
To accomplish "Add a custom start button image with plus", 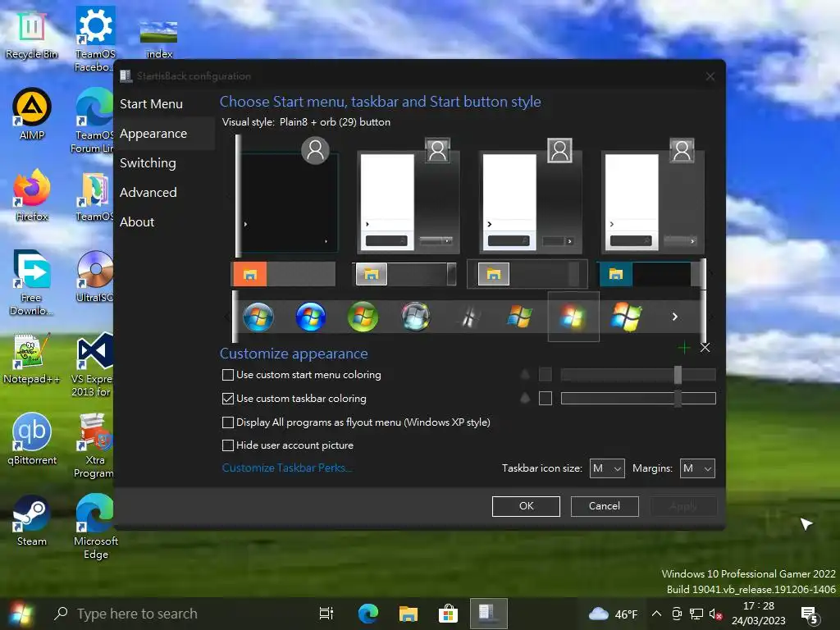I will pyautogui.click(x=683, y=348).
